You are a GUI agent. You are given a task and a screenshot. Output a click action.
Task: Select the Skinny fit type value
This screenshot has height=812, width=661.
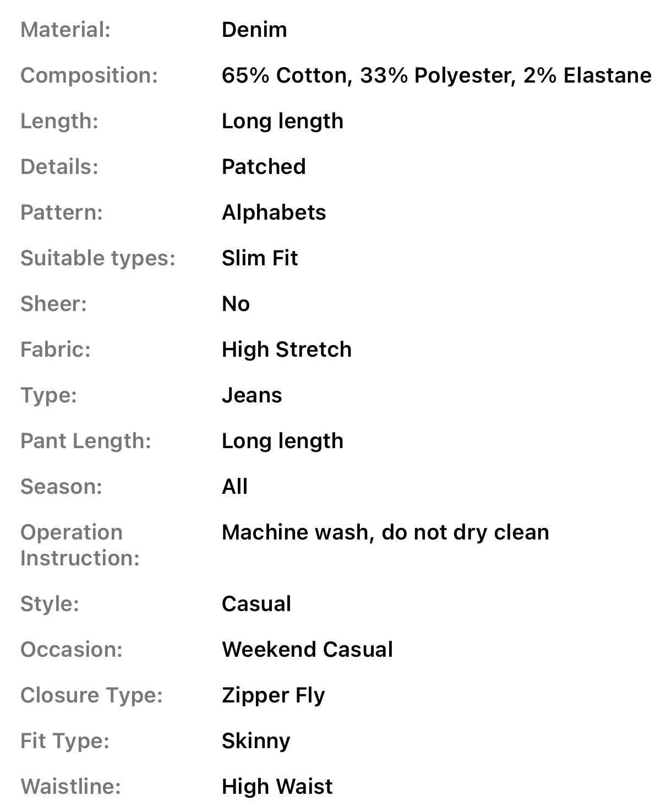click(x=256, y=741)
